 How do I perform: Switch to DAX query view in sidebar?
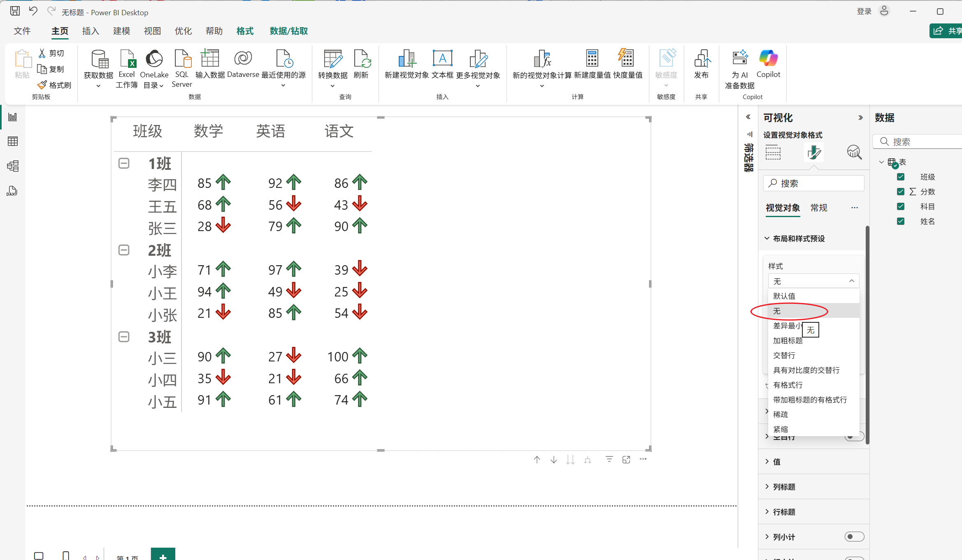(x=12, y=191)
